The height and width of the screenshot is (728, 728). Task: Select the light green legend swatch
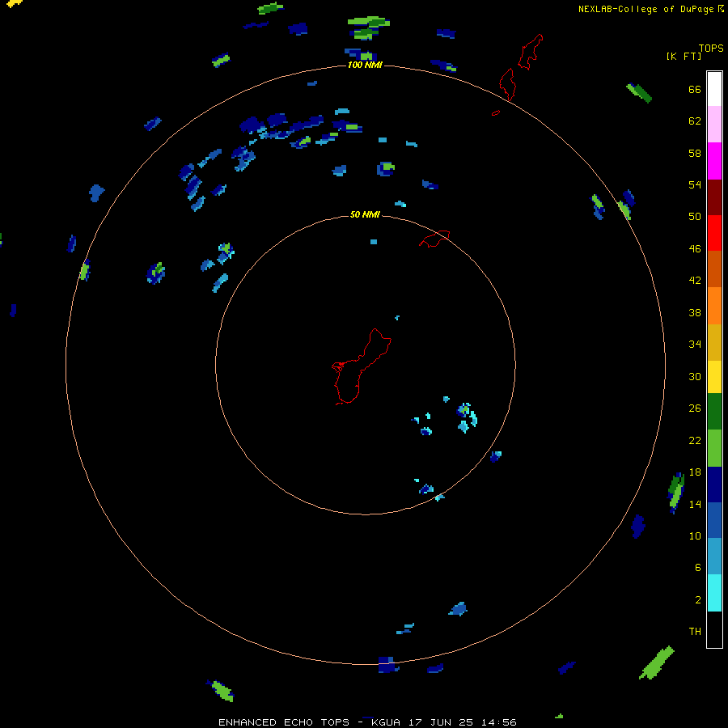pos(714,448)
